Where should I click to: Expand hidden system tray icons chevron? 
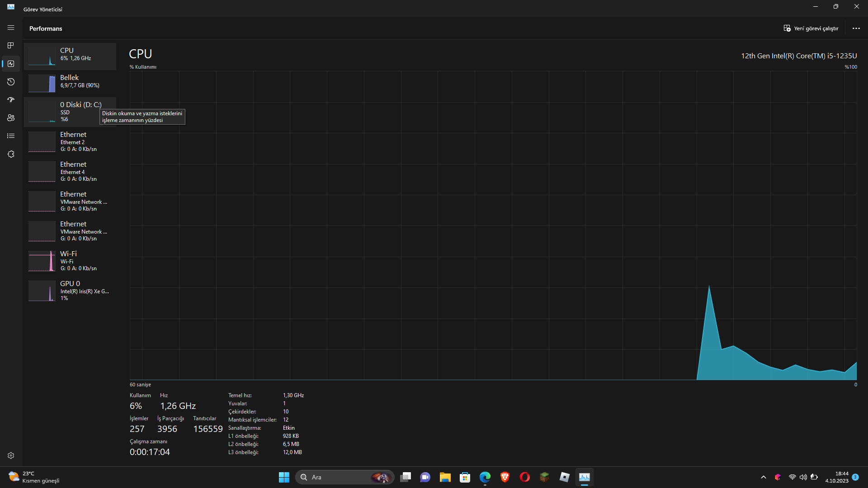(x=764, y=477)
